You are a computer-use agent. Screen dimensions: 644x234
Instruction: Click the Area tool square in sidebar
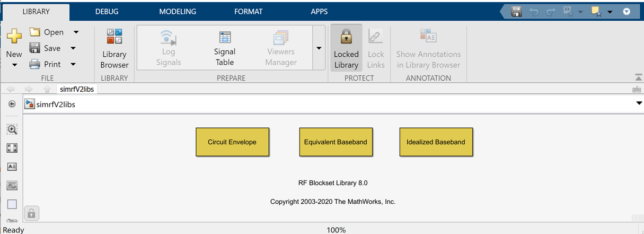tap(12, 204)
